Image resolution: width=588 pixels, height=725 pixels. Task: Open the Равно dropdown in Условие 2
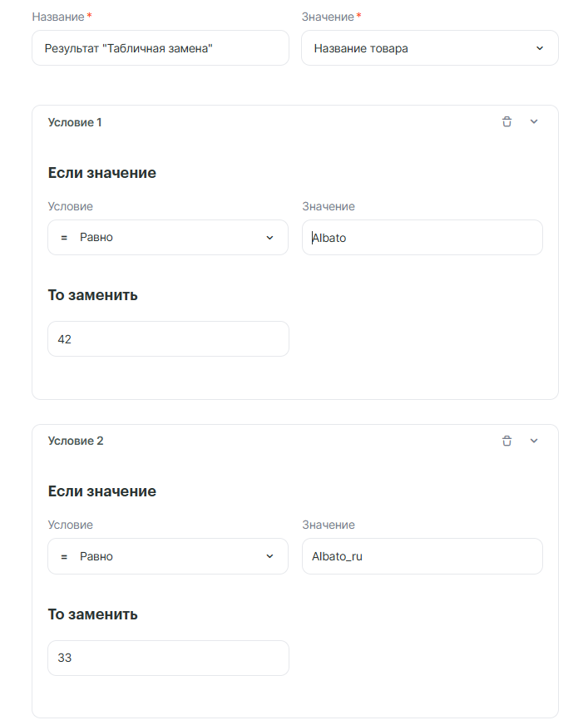pos(167,556)
